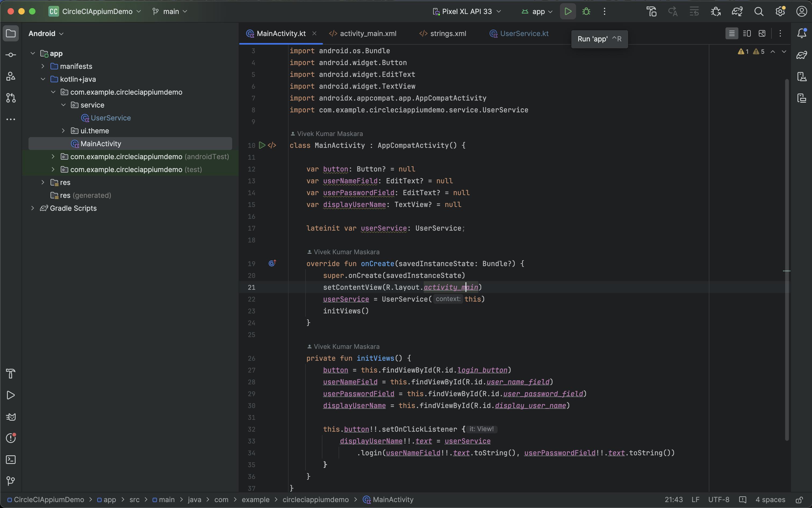This screenshot has height=508, width=812.
Task: Run MainActivity from the gutter run icon
Action: click(262, 145)
